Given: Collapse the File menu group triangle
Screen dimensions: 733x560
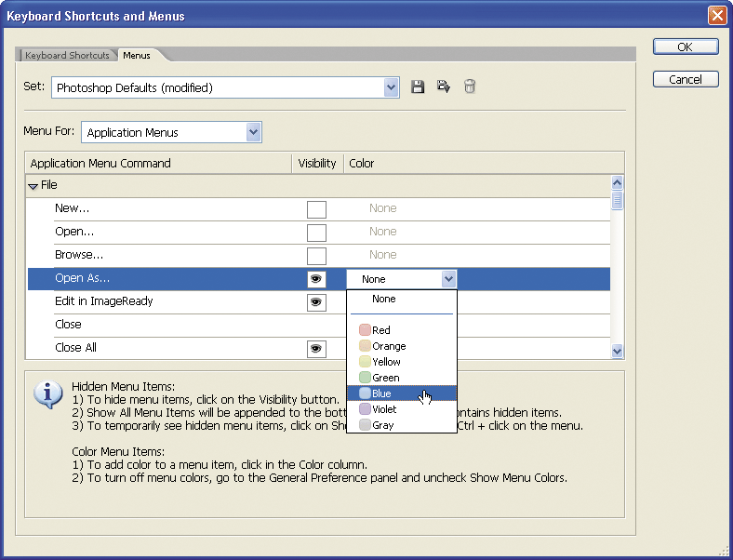Looking at the screenshot, I should coord(33,186).
